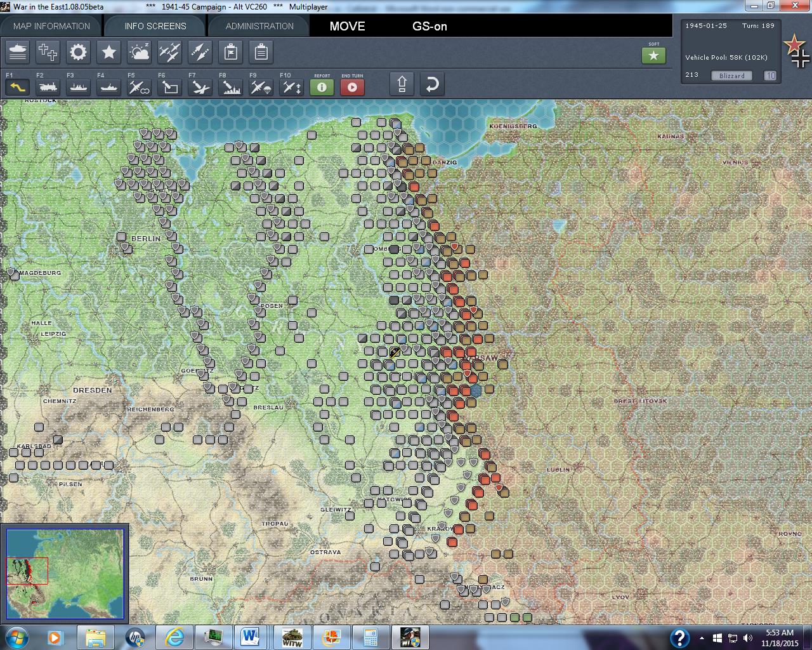Open the list clipboard log screen
Image resolution: width=812 pixels, height=650 pixels.
pyautogui.click(x=261, y=52)
